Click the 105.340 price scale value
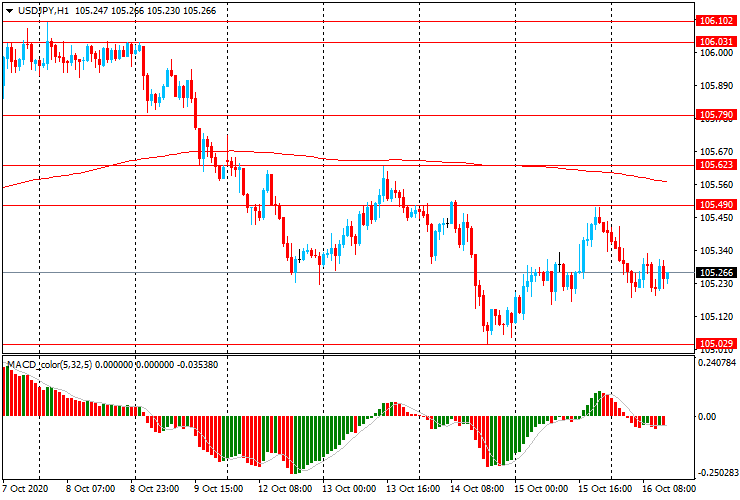The width and height of the screenshot is (740, 500). [716, 251]
